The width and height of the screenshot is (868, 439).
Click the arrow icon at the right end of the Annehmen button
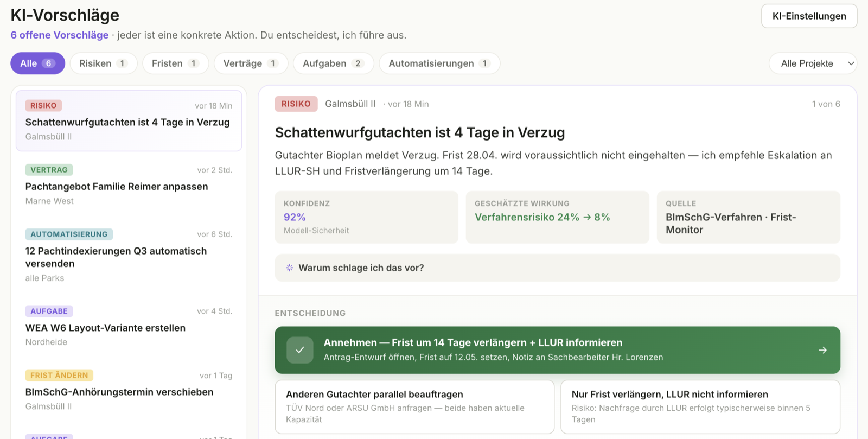click(822, 350)
